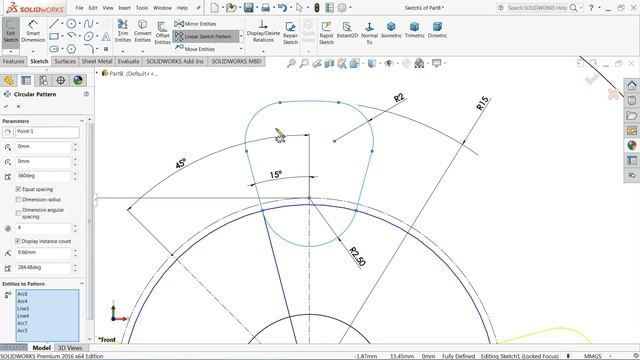This screenshot has width=640, height=360.
Task: Collapse the Entities to Pattern section
Action: click(82, 284)
